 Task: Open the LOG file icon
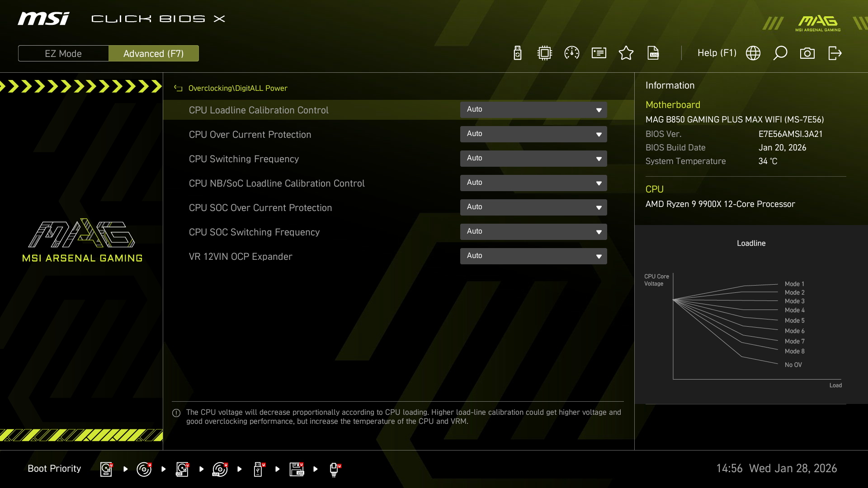coord(653,53)
